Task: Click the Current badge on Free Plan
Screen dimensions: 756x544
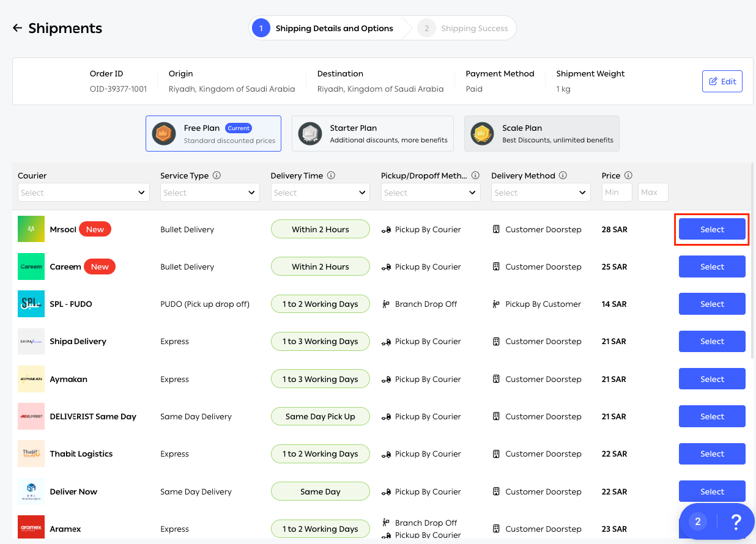Action: [239, 128]
